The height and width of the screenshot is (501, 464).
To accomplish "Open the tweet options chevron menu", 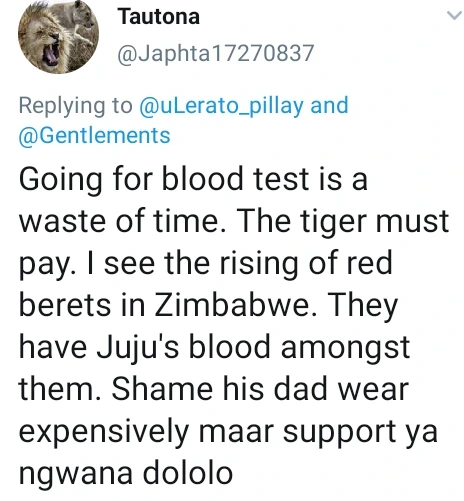I will [x=455, y=16].
